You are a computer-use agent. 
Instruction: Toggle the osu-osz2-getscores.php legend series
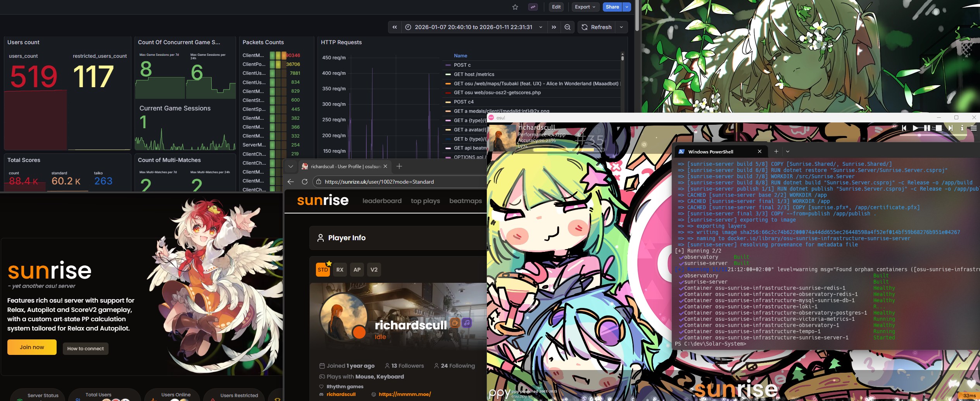pyautogui.click(x=497, y=93)
